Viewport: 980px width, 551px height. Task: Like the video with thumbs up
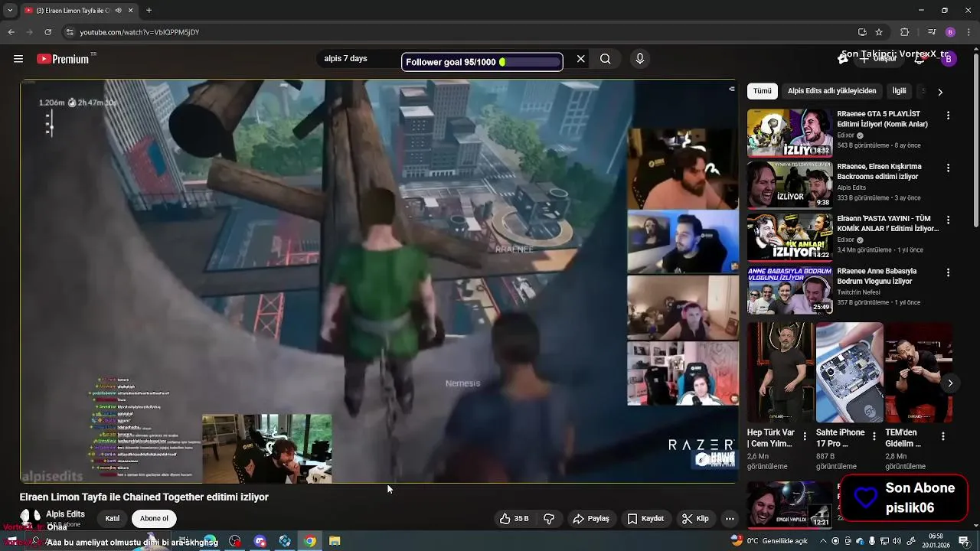514,519
